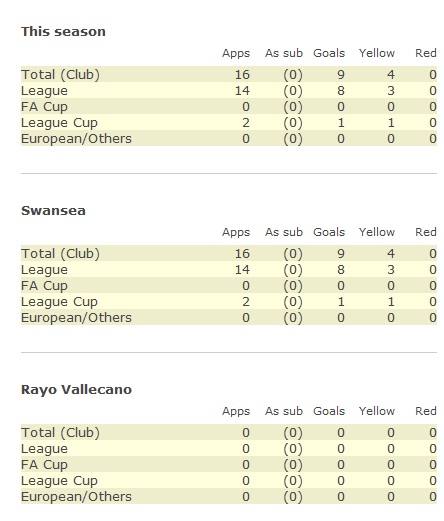Click the Red column header under This season

(x=426, y=53)
